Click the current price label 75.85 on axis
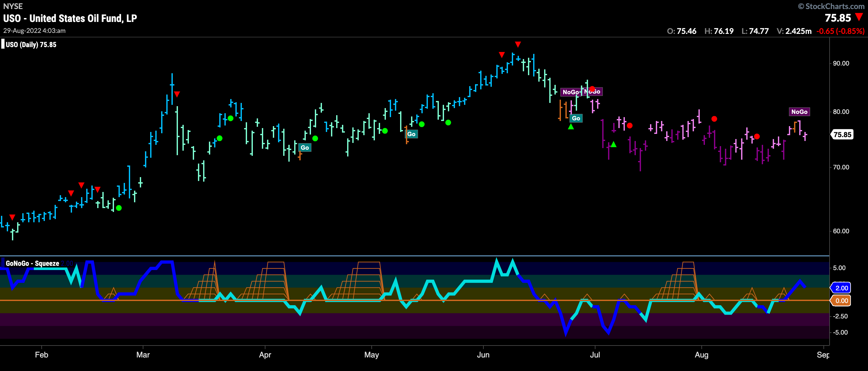Viewport: 868px width, 371px height. coord(842,135)
